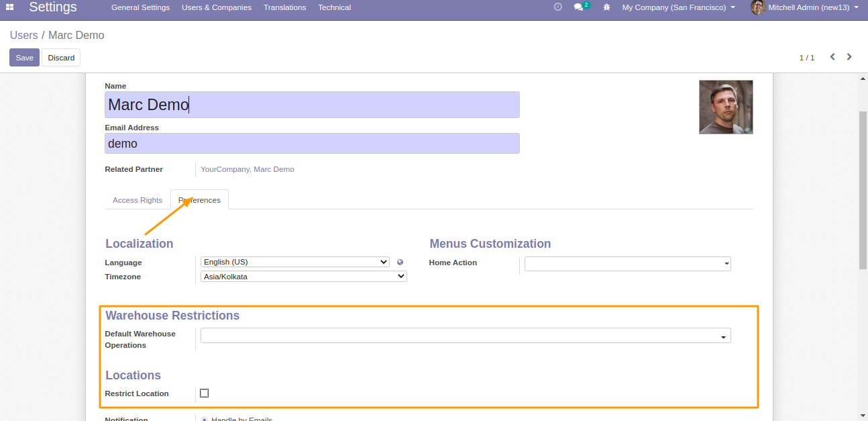Click the Email Address input field
868x421 pixels.
[x=312, y=144]
